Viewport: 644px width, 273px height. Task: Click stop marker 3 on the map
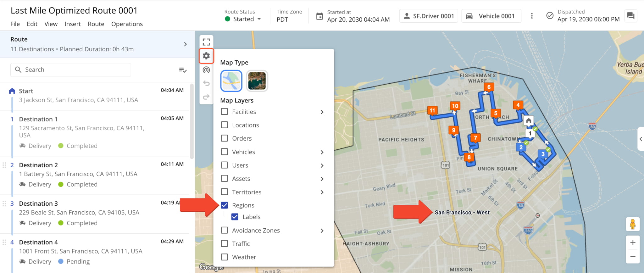point(543,154)
